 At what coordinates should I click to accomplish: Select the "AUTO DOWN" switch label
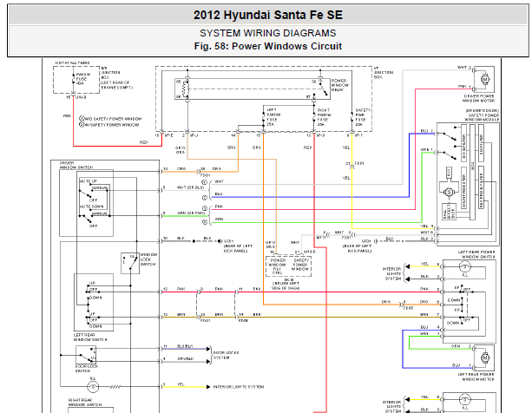(92, 206)
